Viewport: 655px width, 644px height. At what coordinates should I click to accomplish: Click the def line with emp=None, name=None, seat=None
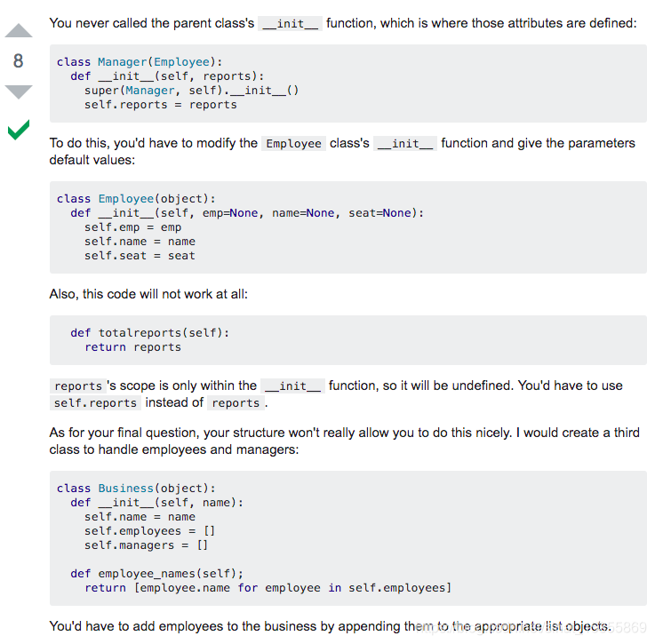click(x=247, y=213)
